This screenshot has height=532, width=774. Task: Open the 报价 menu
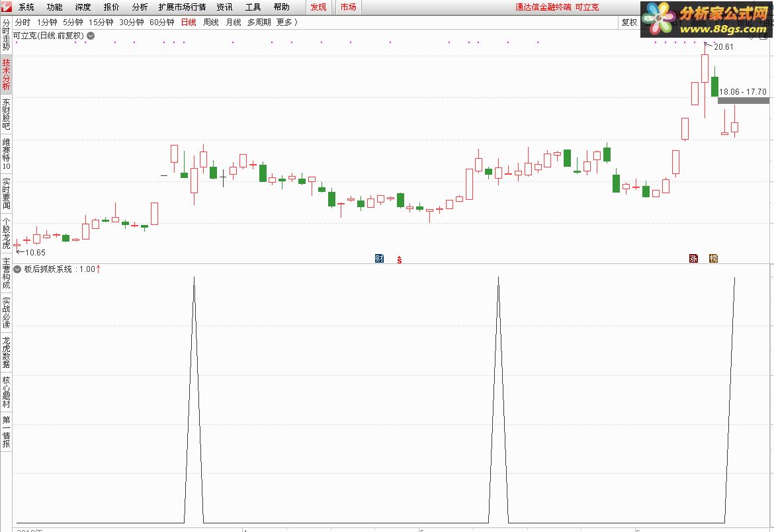[x=112, y=7]
